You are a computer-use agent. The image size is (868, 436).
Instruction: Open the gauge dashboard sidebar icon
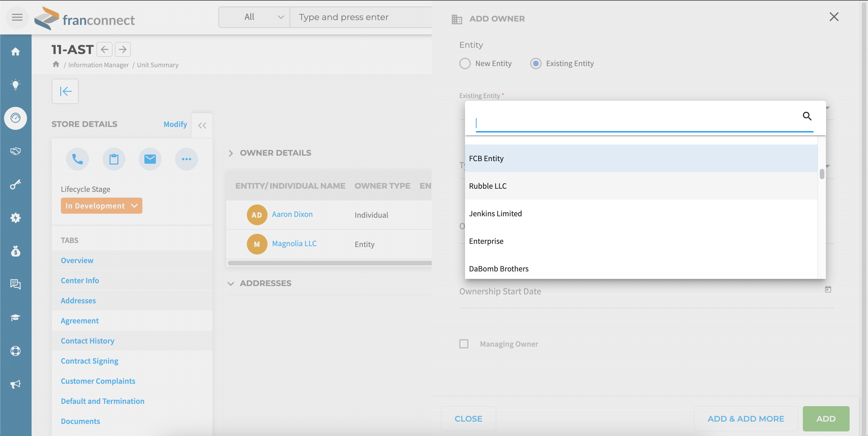[15, 118]
